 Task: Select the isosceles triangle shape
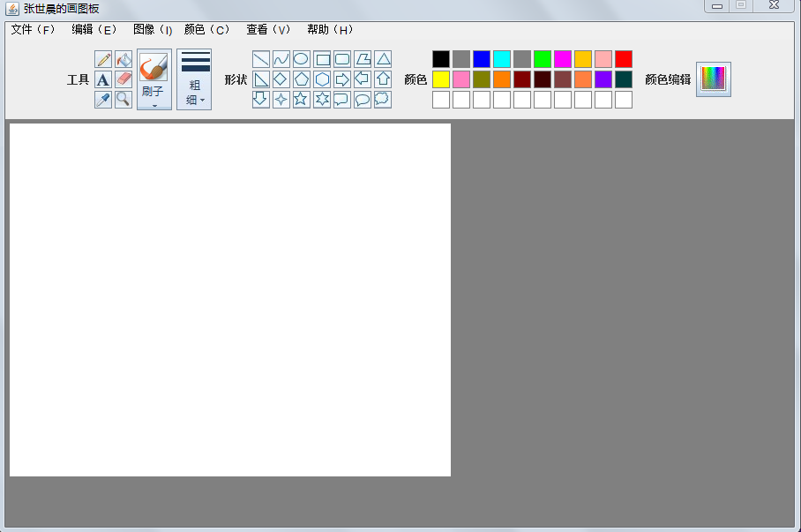coord(383,59)
